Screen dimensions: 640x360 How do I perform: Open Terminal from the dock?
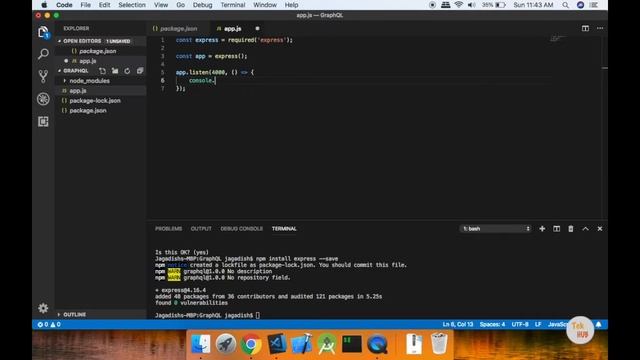pyautogui.click(x=352, y=344)
